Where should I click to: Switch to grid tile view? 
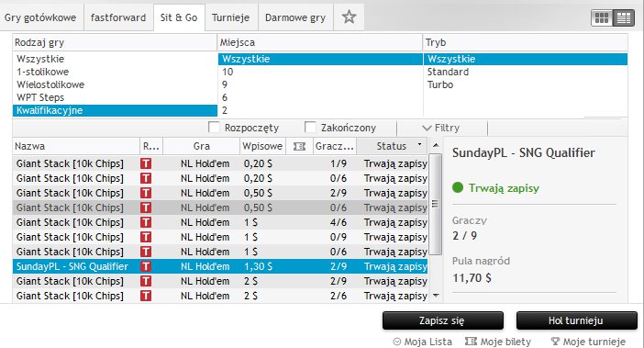pyautogui.click(x=602, y=17)
